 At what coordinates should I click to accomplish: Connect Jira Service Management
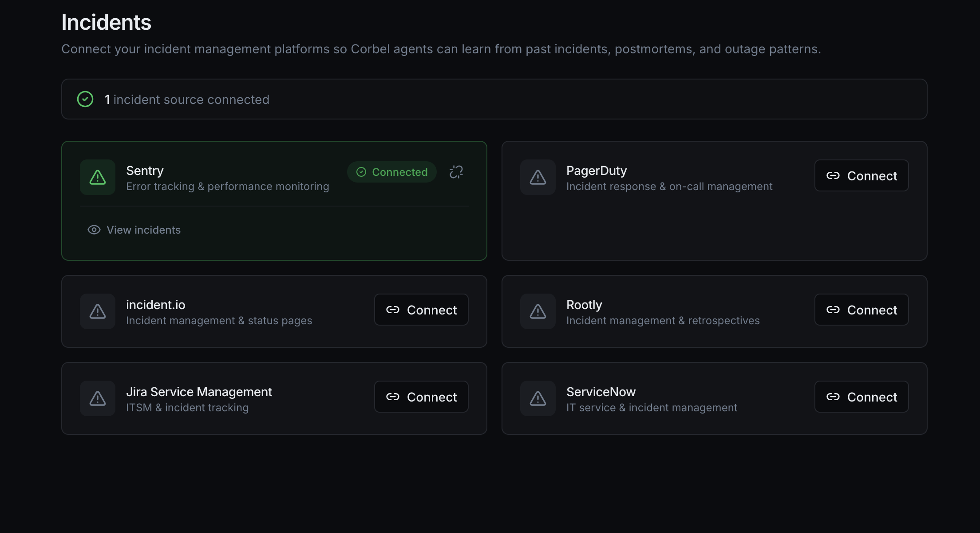421,397
